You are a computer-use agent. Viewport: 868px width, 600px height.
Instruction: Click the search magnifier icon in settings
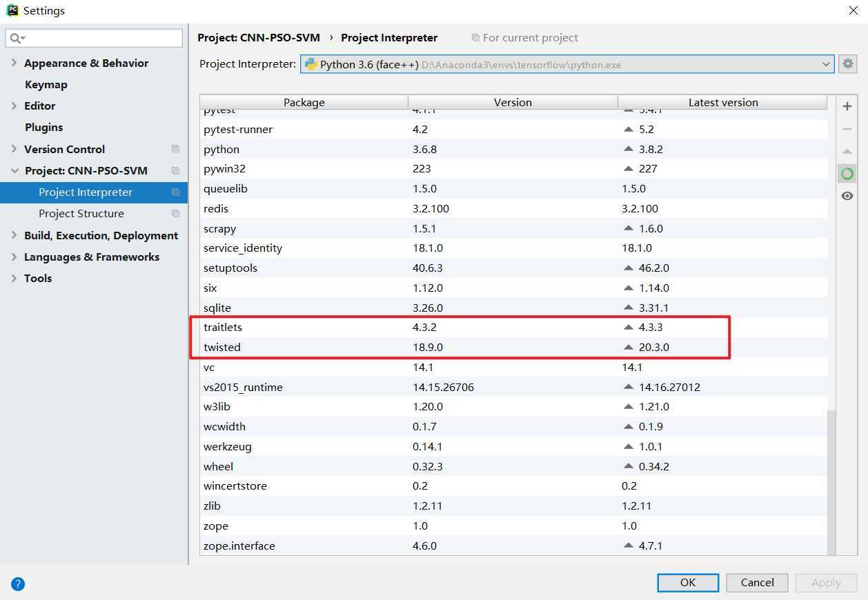point(16,39)
